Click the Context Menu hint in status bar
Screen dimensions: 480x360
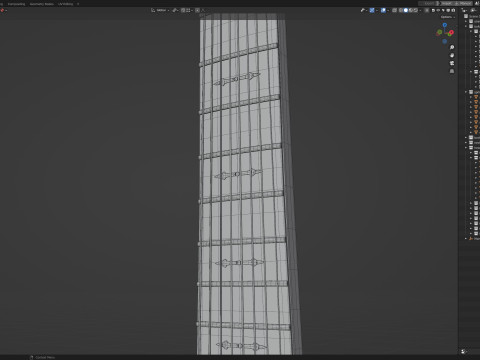click(42, 357)
